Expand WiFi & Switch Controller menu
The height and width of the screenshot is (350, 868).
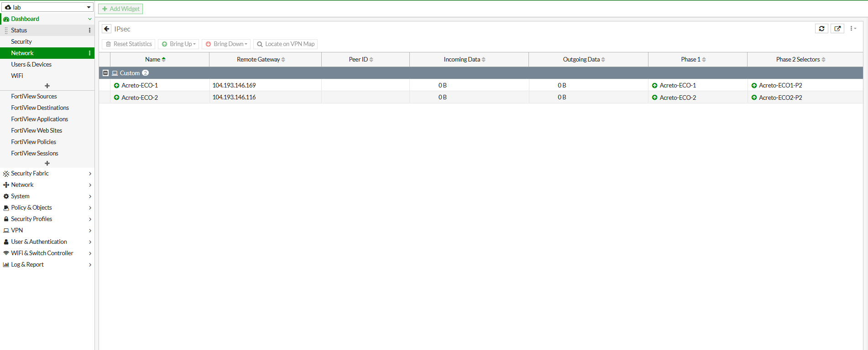point(47,253)
